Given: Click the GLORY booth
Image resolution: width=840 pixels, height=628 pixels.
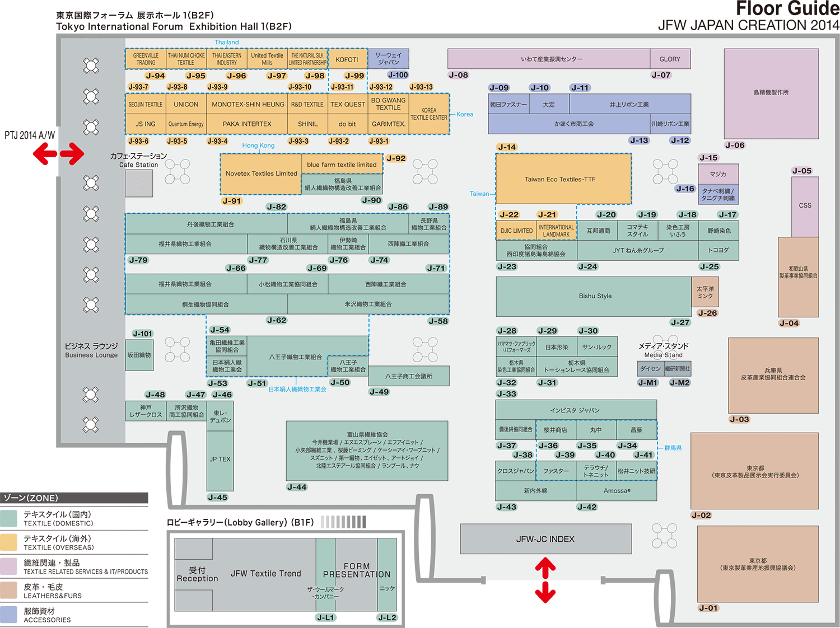Looking at the screenshot, I should (x=670, y=59).
